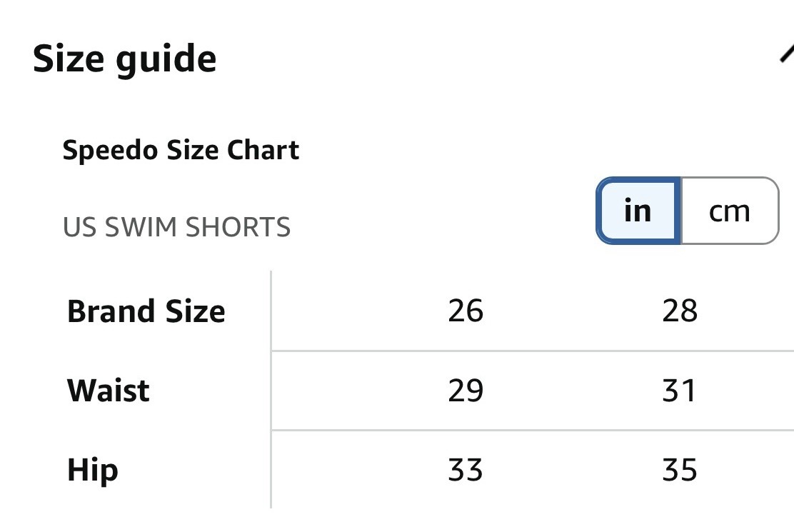
Task: Click hip measurement 33
Action: pyautogui.click(x=466, y=471)
